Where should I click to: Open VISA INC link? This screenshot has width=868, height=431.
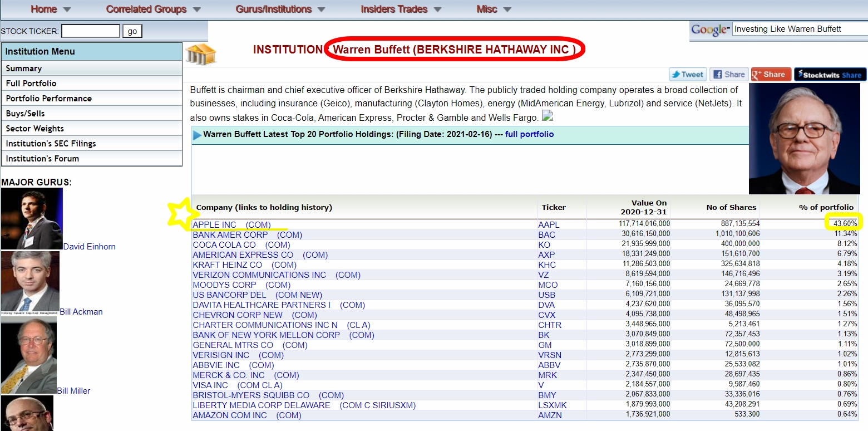tap(238, 385)
